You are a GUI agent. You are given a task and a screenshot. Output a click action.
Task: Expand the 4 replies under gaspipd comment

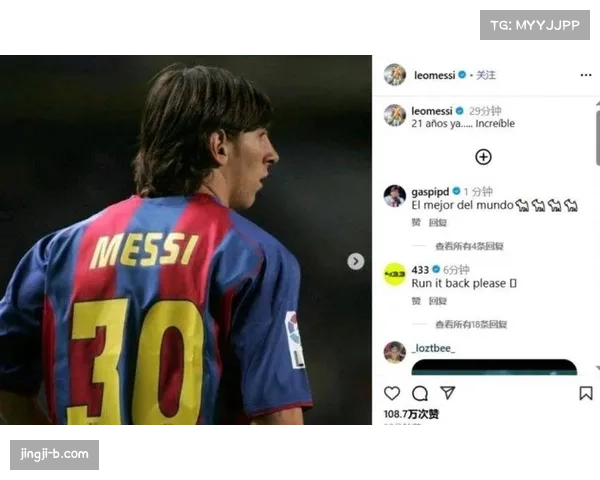click(x=469, y=246)
